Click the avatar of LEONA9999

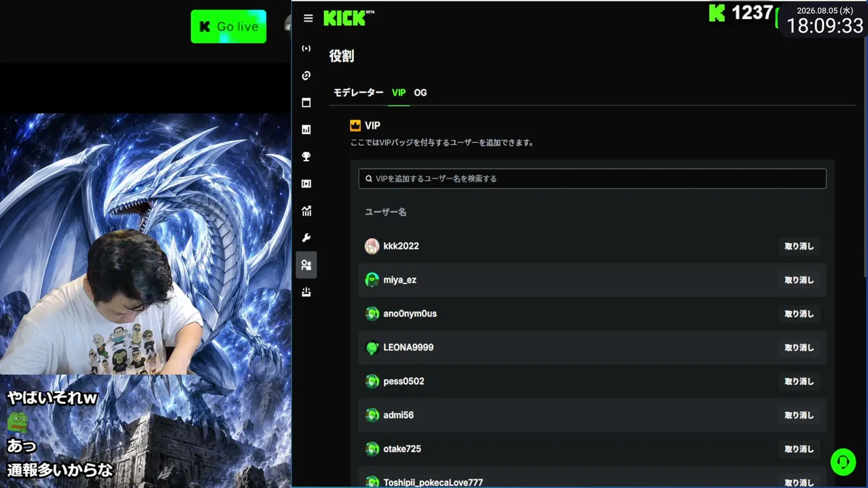coord(372,348)
